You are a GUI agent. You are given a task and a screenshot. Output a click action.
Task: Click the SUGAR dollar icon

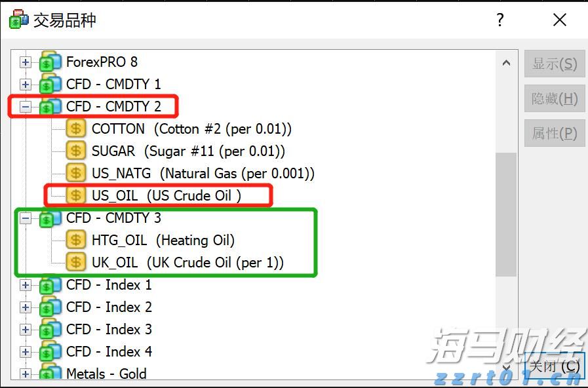(x=74, y=151)
